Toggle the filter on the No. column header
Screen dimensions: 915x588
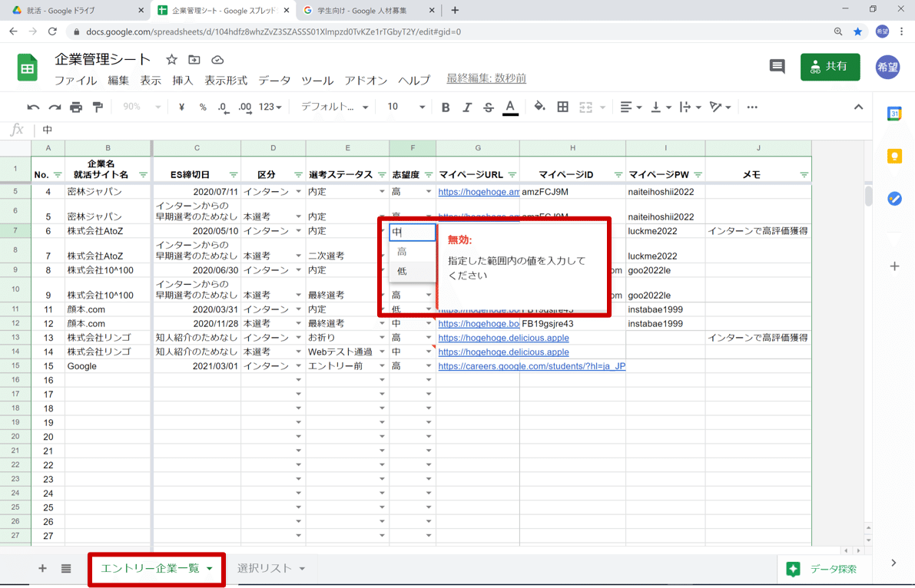[58, 175]
